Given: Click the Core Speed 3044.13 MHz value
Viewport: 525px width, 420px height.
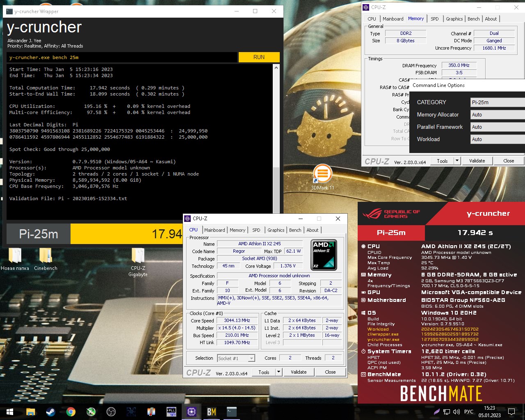Looking at the screenshot, I should 237,321.
